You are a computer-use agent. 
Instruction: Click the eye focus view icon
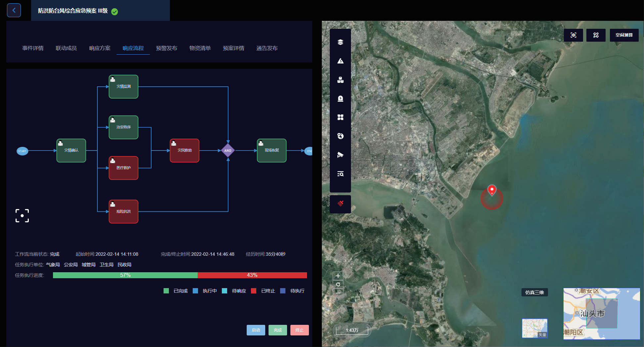point(573,35)
